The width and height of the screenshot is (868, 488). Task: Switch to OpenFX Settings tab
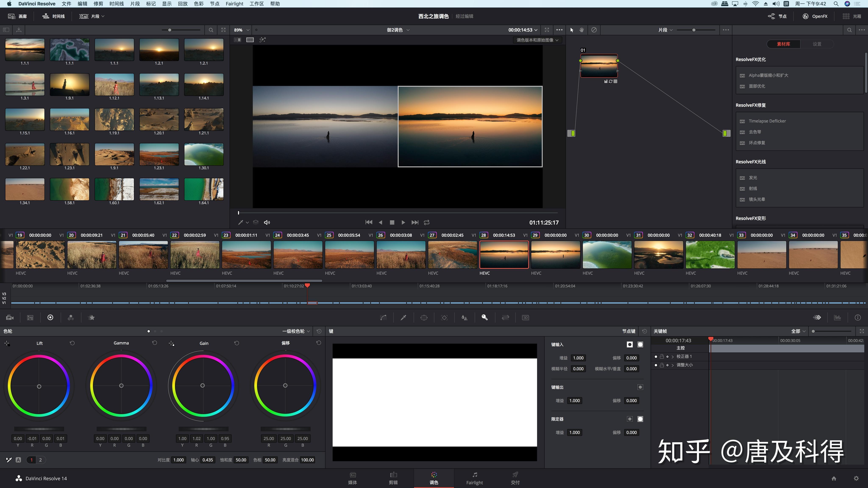tap(817, 44)
